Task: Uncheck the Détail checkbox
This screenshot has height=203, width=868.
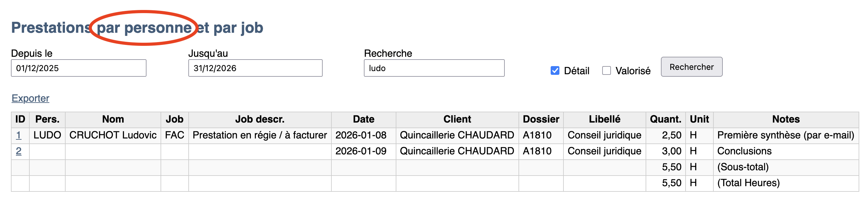Action: click(x=555, y=70)
